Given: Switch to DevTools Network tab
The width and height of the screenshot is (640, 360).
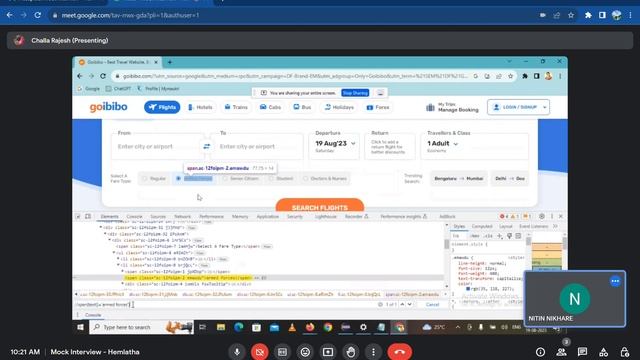Looking at the screenshot, I should [182, 216].
